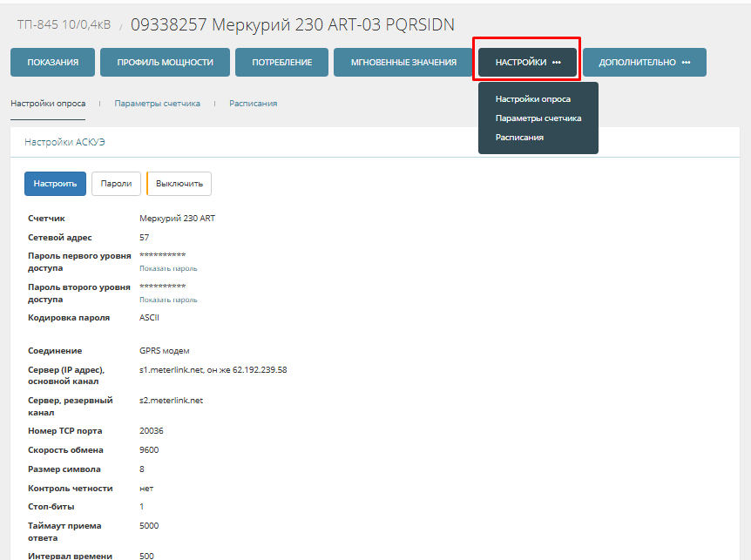Expand the ДОПОЛНИТЕЛЬНО dropdown menu
This screenshot has height=560, width=751.
click(637, 63)
